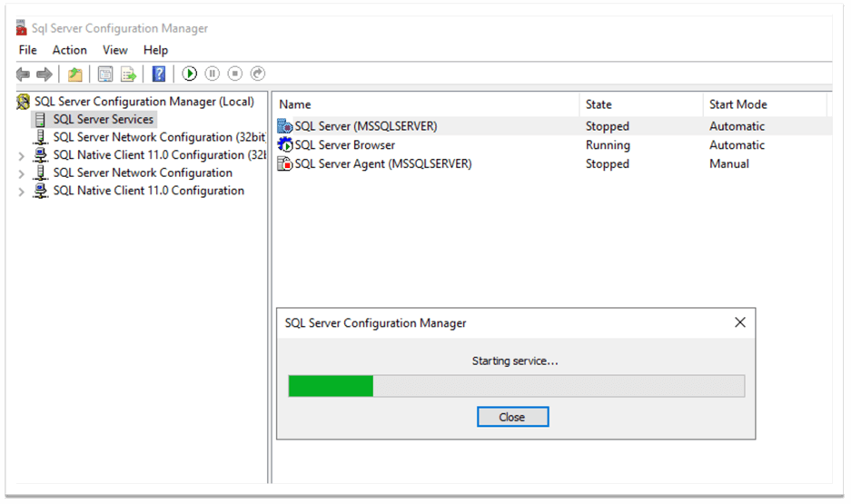Select SQL Server Configuration Manager (Local) root

(x=144, y=102)
